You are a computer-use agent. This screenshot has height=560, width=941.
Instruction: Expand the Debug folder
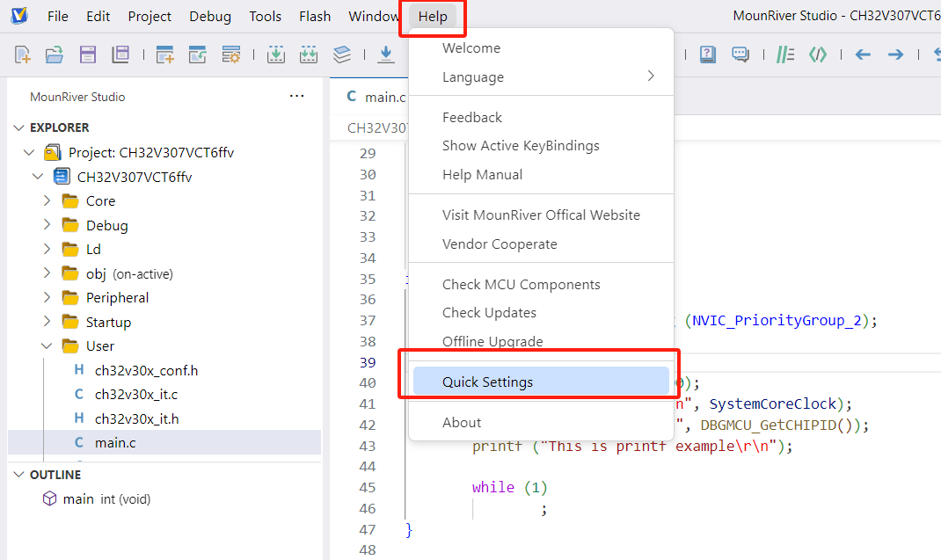(47, 224)
